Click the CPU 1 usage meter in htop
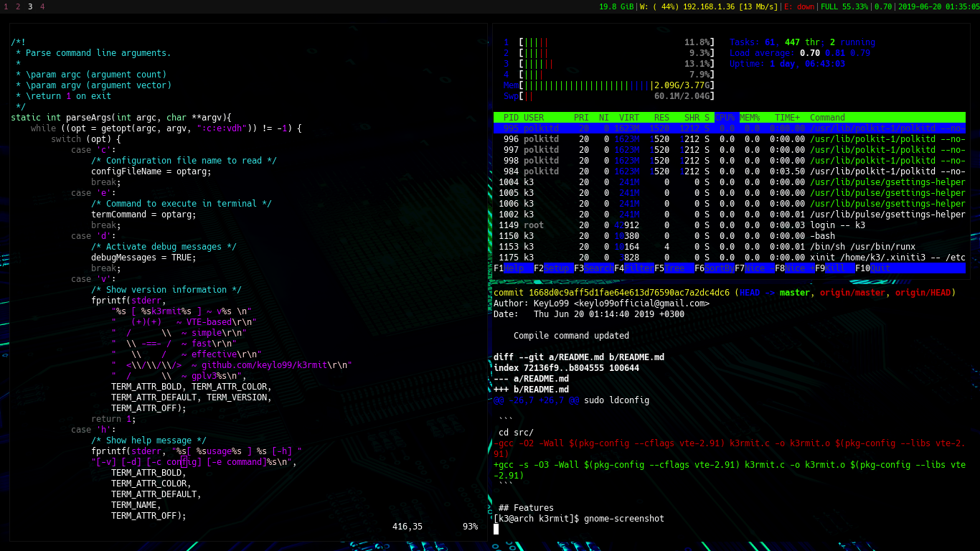 (609, 42)
